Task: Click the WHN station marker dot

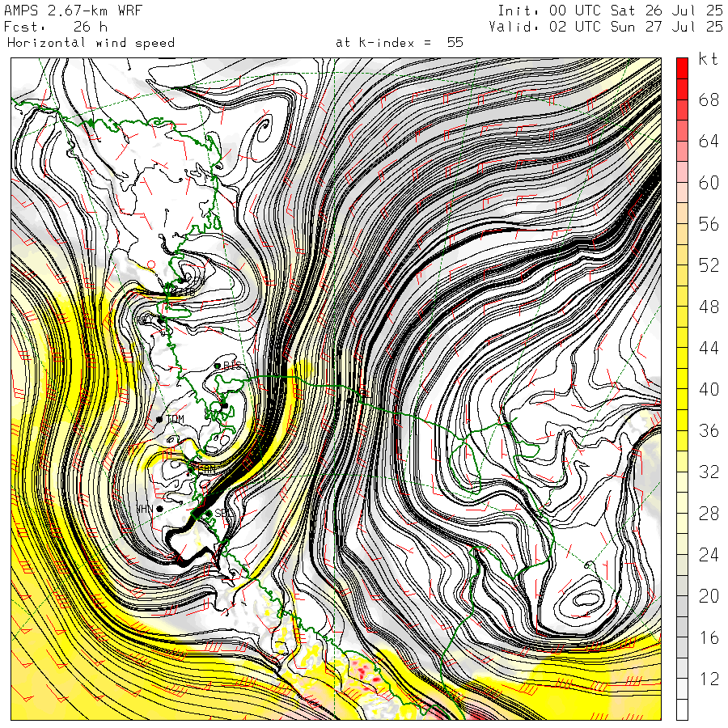Action: pyautogui.click(x=159, y=509)
